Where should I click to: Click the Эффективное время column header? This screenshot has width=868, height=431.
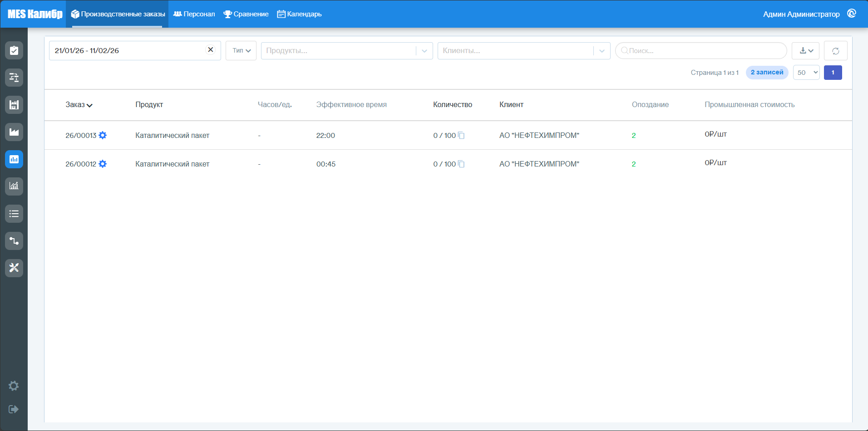coord(351,105)
